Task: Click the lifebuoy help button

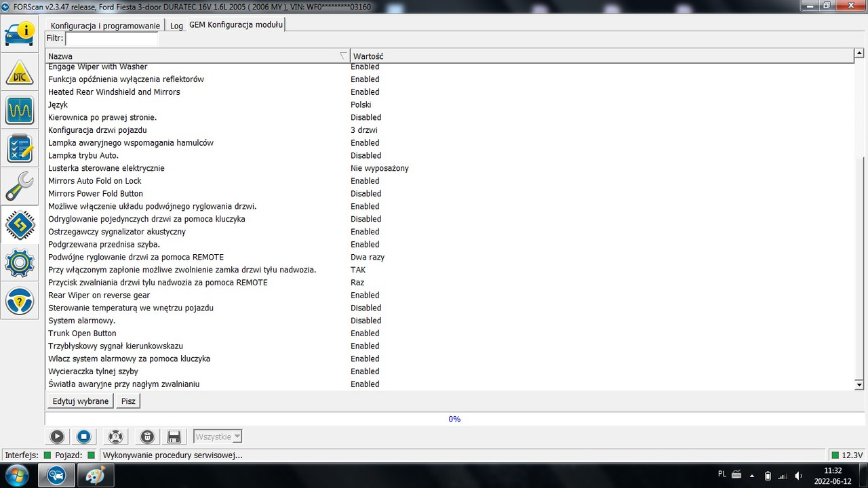Action: pos(115,437)
